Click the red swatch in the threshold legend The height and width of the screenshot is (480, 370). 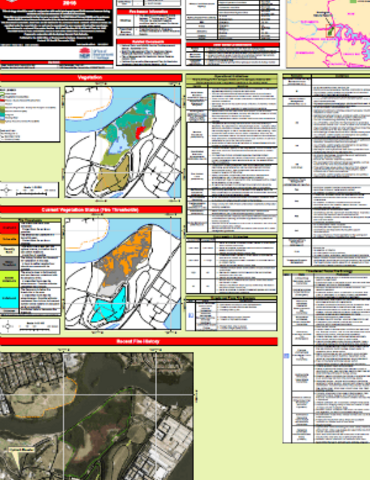[10, 228]
